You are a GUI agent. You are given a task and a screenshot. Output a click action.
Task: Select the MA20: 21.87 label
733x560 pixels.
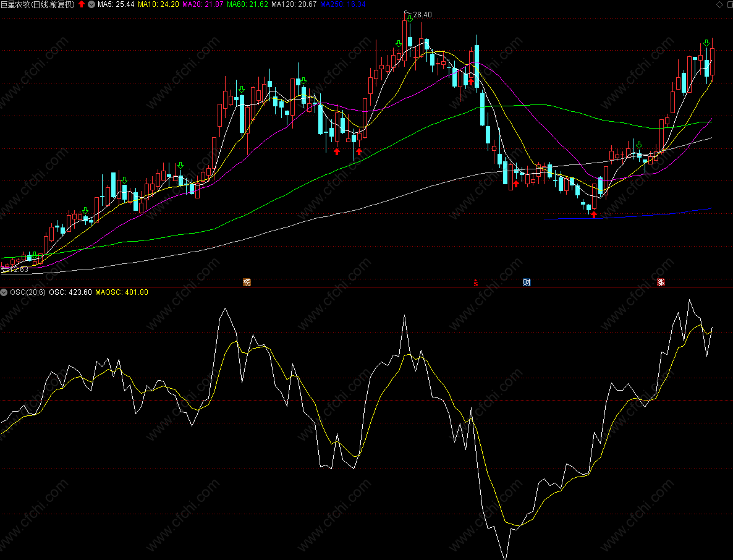pos(203,4)
